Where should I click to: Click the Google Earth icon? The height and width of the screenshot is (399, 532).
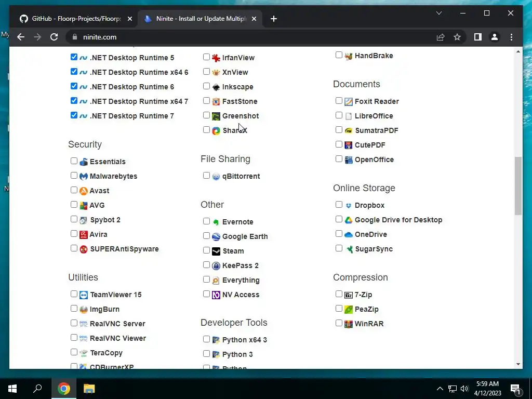point(216,237)
